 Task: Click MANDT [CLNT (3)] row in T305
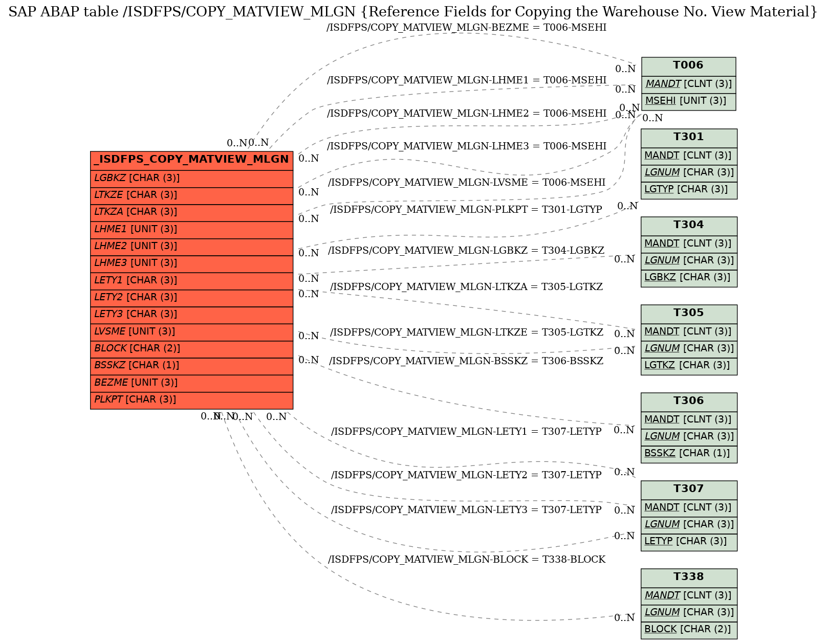689,331
